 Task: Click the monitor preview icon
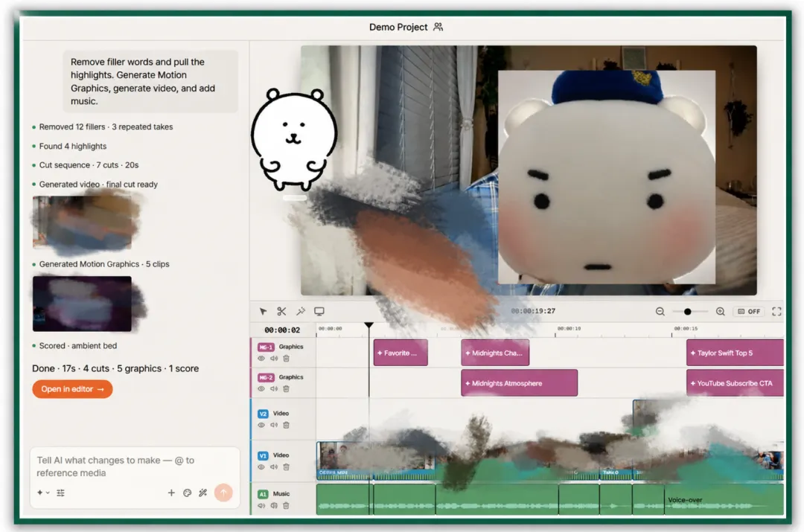pos(319,311)
